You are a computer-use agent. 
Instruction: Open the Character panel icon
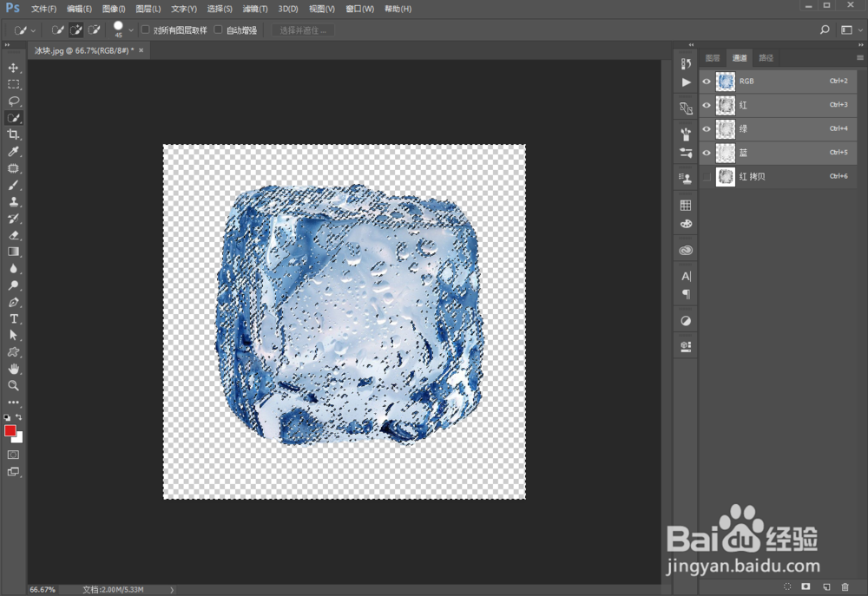pos(686,276)
